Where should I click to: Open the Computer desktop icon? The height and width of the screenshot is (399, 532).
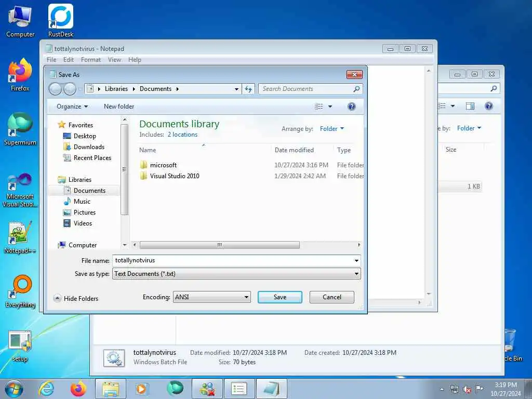click(x=20, y=21)
